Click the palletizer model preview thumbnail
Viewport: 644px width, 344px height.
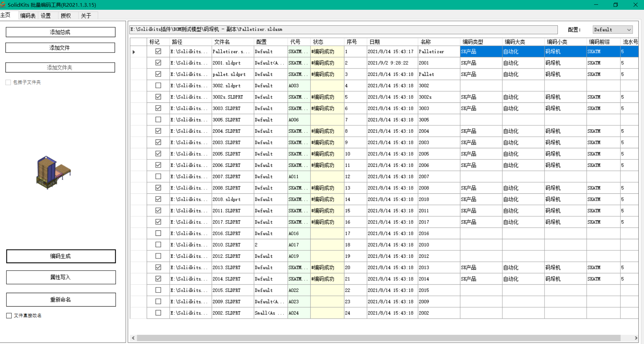click(53, 172)
